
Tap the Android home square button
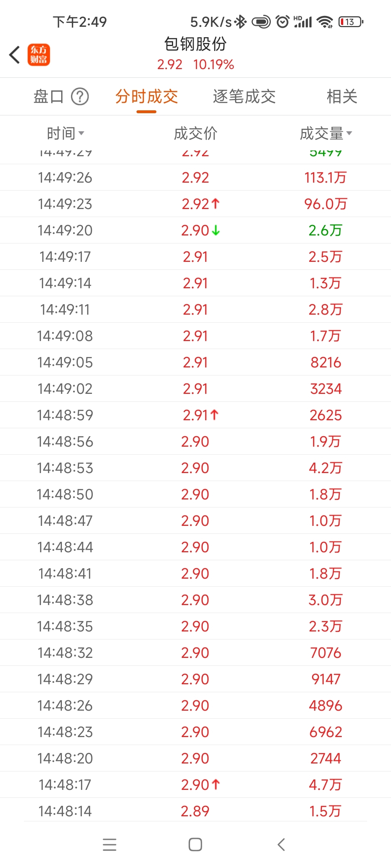[x=195, y=844]
